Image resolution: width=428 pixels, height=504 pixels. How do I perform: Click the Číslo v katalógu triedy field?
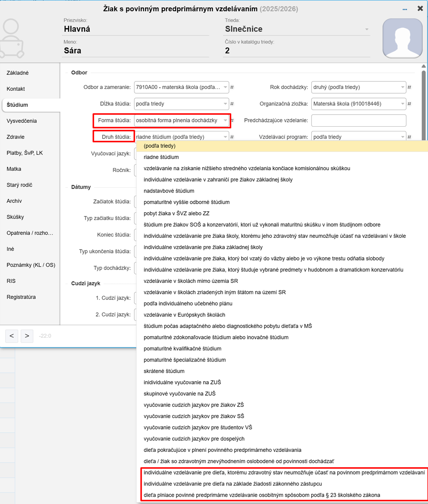point(297,50)
